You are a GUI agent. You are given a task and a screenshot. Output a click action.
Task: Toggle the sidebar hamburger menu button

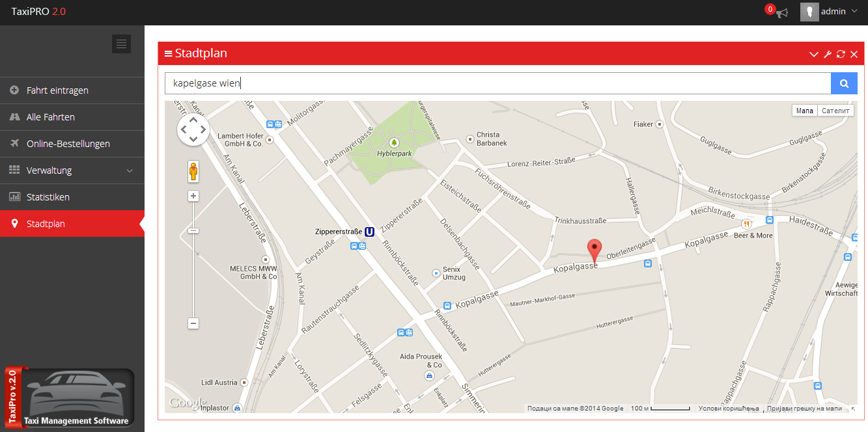pyautogui.click(x=121, y=44)
